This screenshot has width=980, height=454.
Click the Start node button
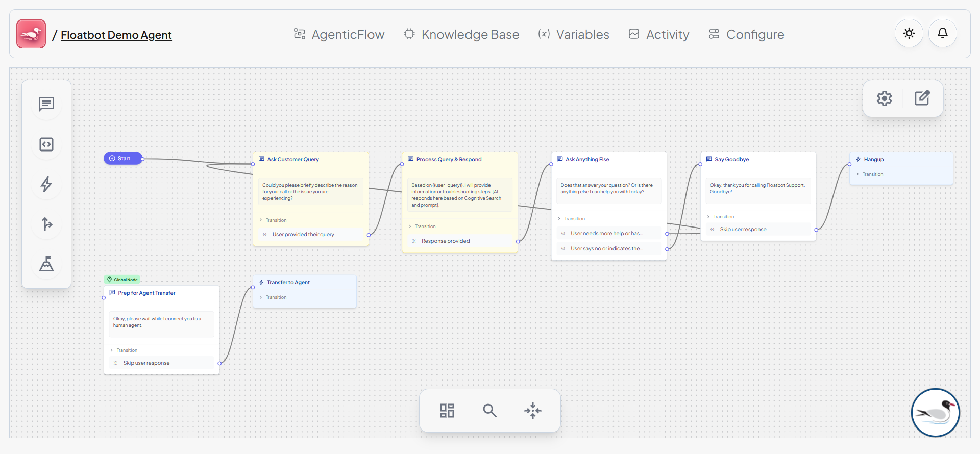[123, 158]
